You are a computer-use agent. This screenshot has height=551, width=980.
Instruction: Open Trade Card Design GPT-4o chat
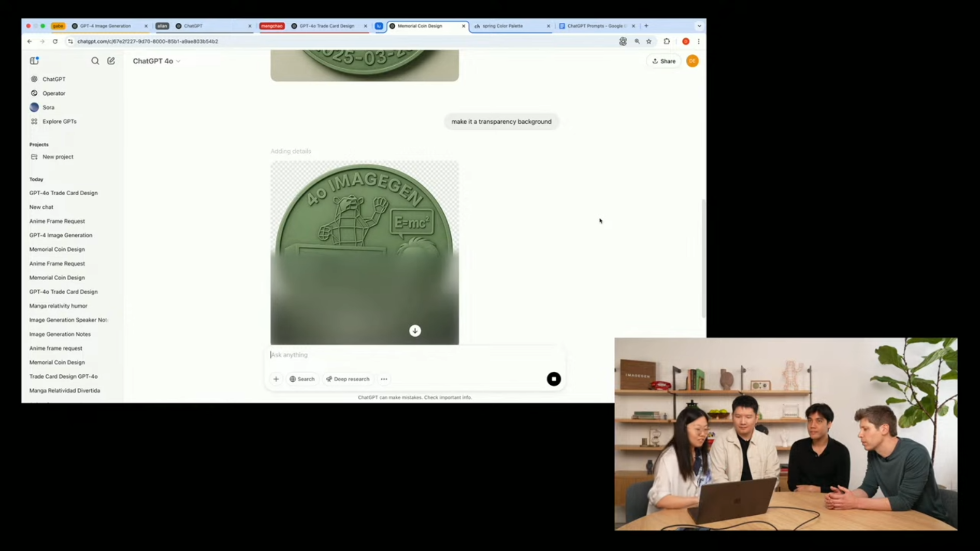click(63, 376)
